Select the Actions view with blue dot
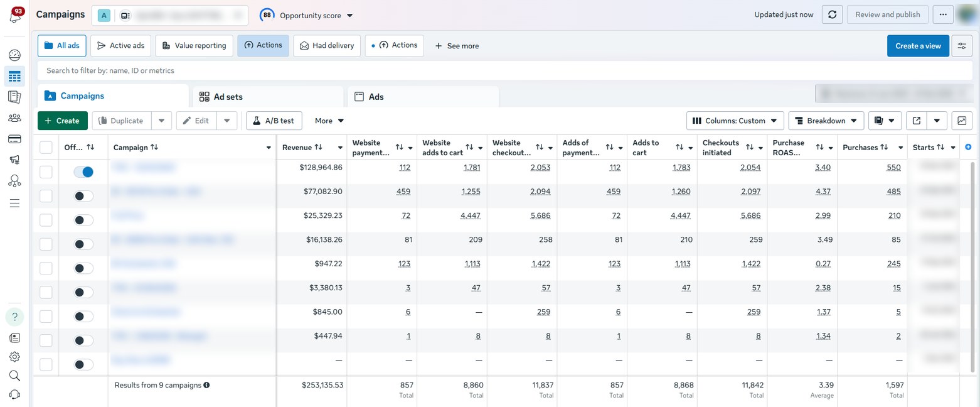This screenshot has width=980, height=407. click(x=395, y=45)
